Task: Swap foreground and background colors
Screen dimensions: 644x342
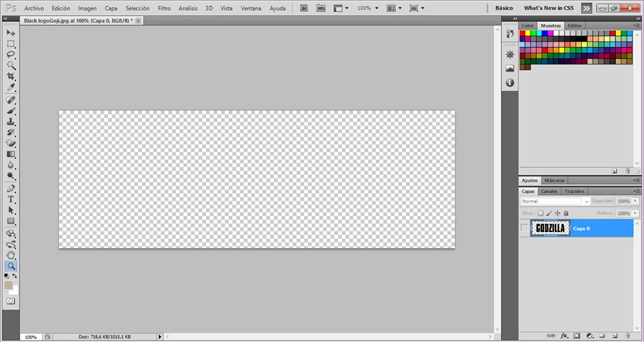Action: point(15,276)
